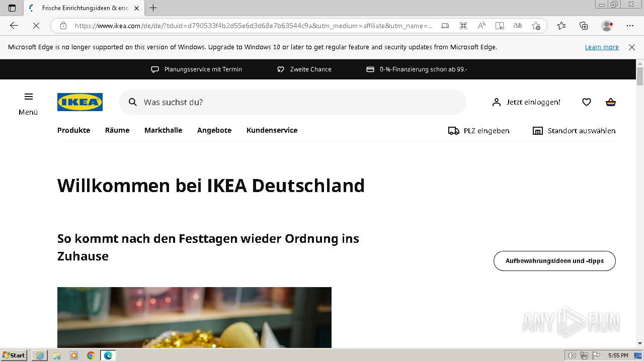
Task: Click the Willkommen bei IKEA Deutschland heading
Action: point(211,186)
